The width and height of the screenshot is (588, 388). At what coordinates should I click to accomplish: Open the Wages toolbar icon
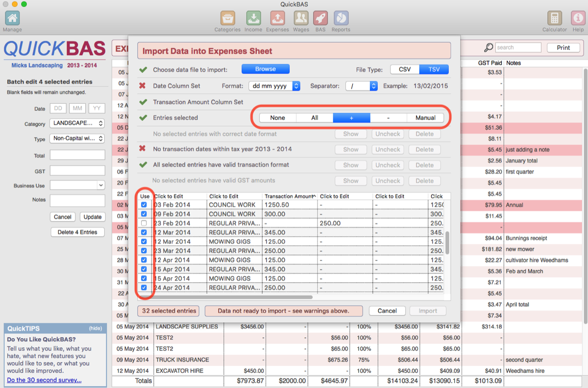click(x=301, y=19)
